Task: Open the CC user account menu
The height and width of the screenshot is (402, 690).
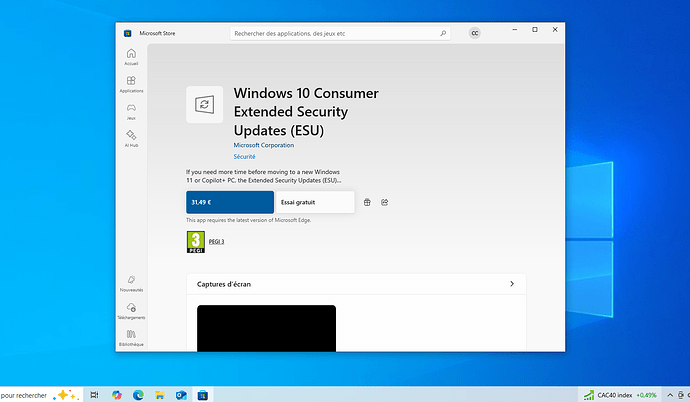Action: tap(475, 33)
